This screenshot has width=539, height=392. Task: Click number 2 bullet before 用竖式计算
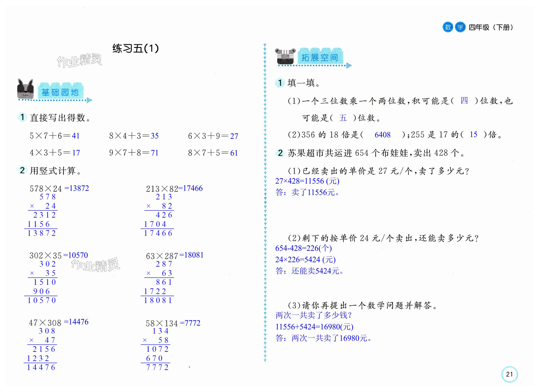click(22, 170)
